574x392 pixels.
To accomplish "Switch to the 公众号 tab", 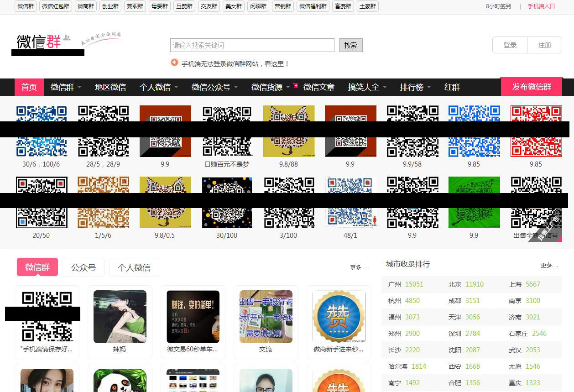I will (83, 268).
